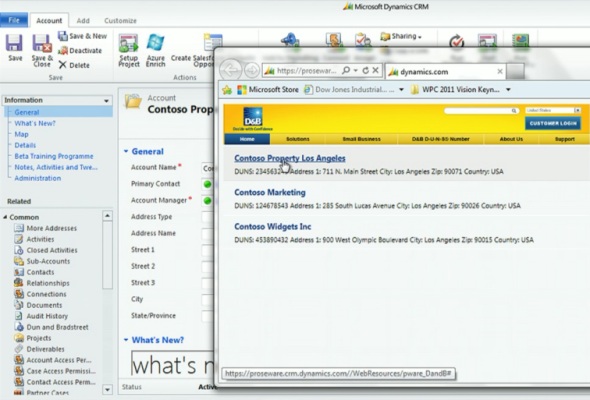Viewport: 590px width, 400px height.
Task: Open Beta Training Programme section
Action: tap(54, 156)
